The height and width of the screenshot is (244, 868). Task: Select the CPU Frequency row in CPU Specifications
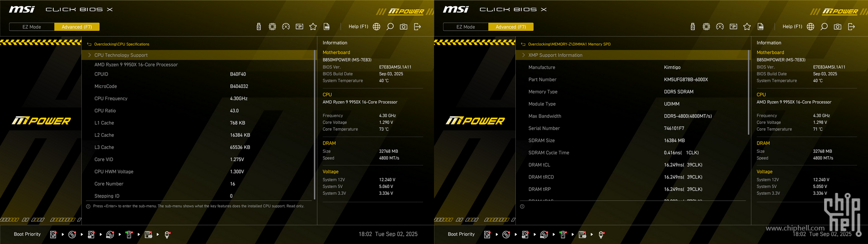(198, 99)
